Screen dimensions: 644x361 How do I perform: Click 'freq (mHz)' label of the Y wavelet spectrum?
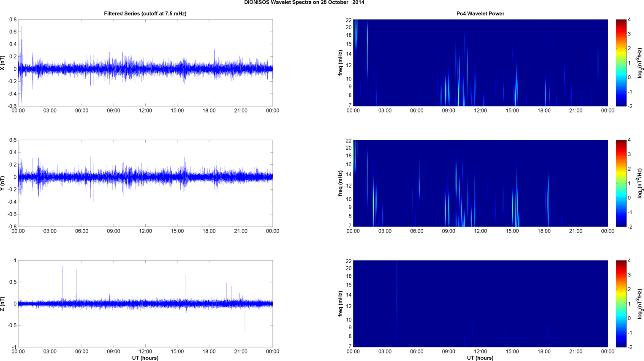tap(340, 183)
